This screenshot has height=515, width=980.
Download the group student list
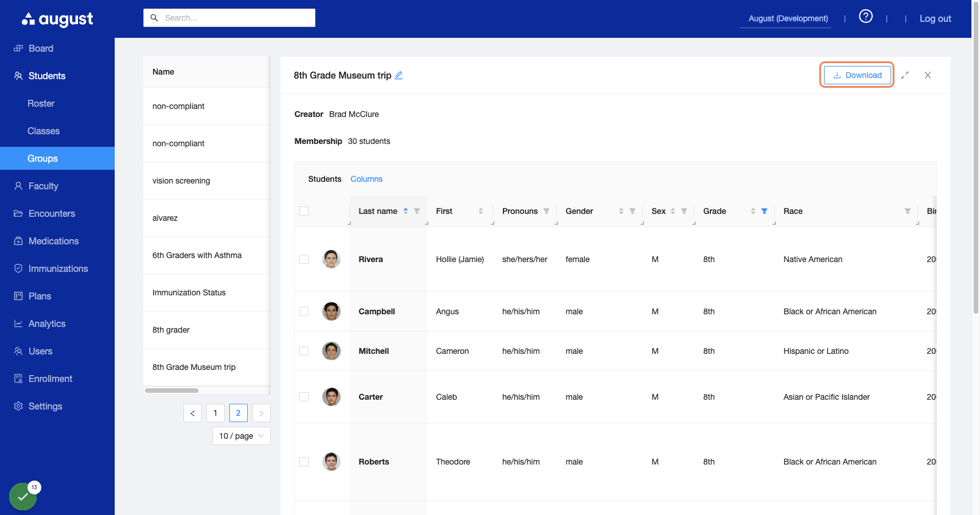(857, 75)
